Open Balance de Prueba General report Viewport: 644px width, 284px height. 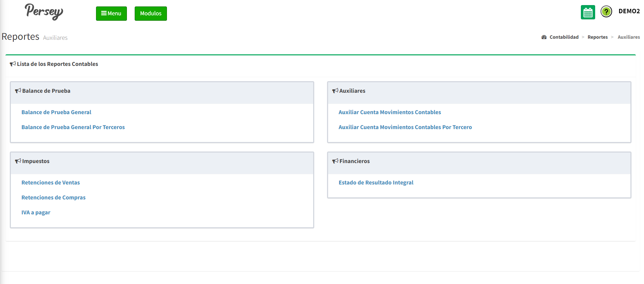pos(56,112)
